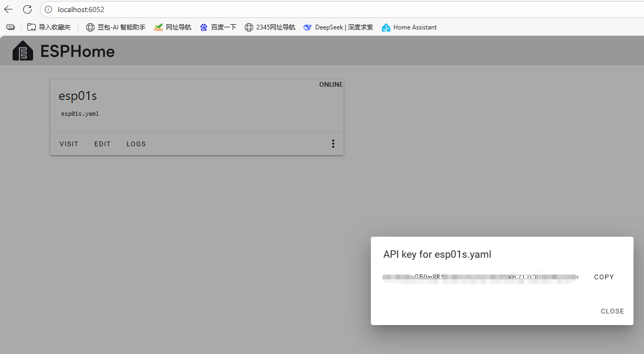Viewport: 644px width, 354px height.
Task: Open the 豆包-AI 智能助手 bookmark
Action: pyautogui.click(x=116, y=27)
